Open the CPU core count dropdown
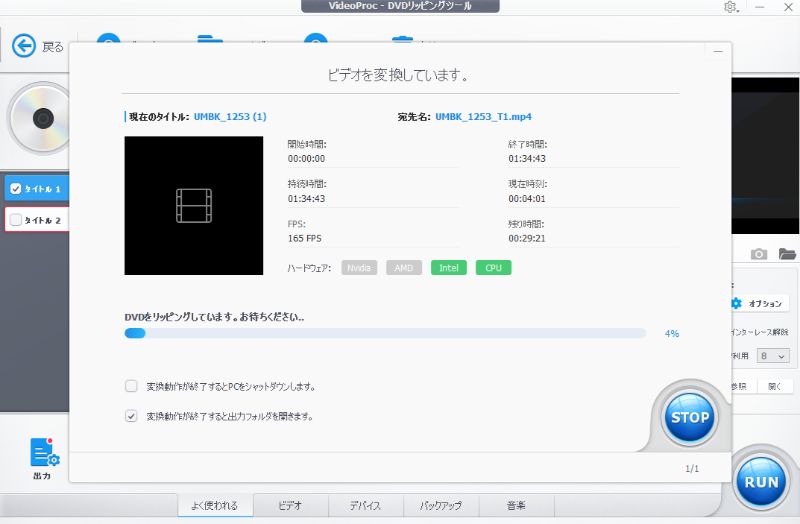The height and width of the screenshot is (524, 800). (x=773, y=356)
